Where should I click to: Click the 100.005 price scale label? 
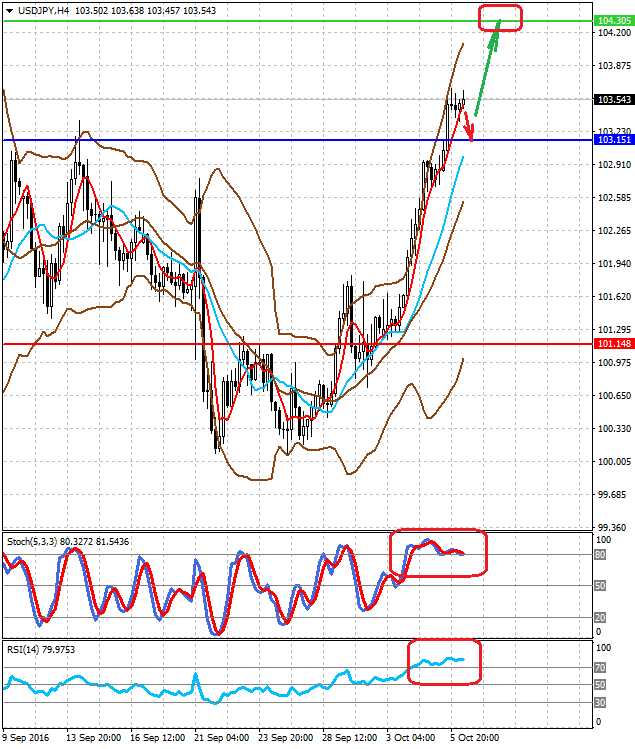(614, 461)
